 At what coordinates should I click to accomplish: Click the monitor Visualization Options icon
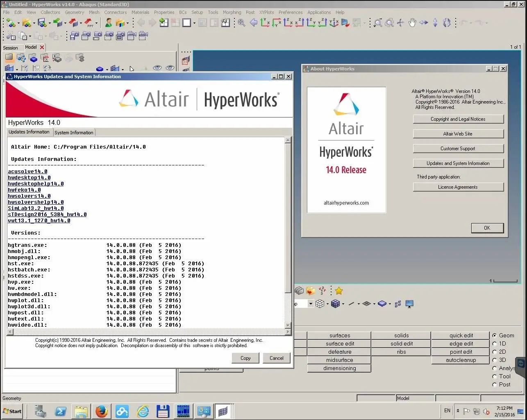[409, 304]
